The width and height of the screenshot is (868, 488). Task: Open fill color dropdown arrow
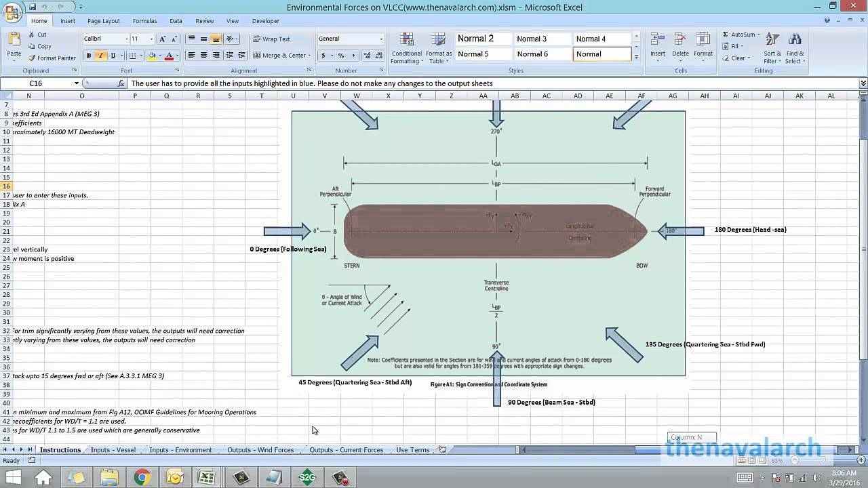tap(159, 56)
